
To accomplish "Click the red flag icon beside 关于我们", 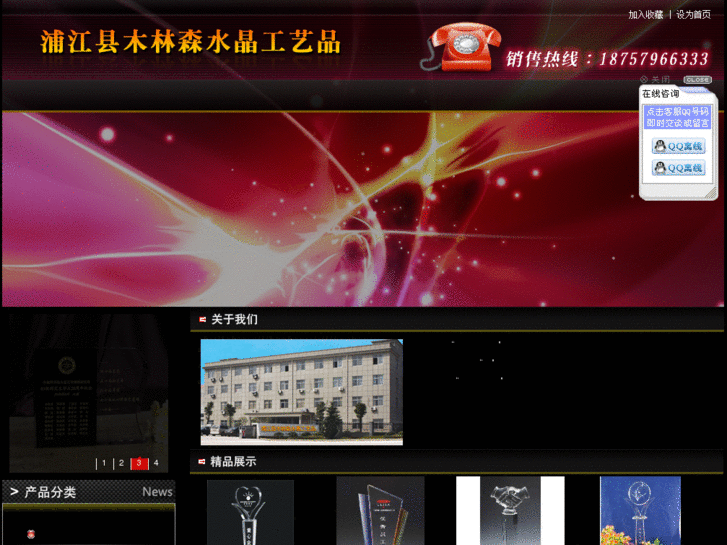I will [x=202, y=320].
